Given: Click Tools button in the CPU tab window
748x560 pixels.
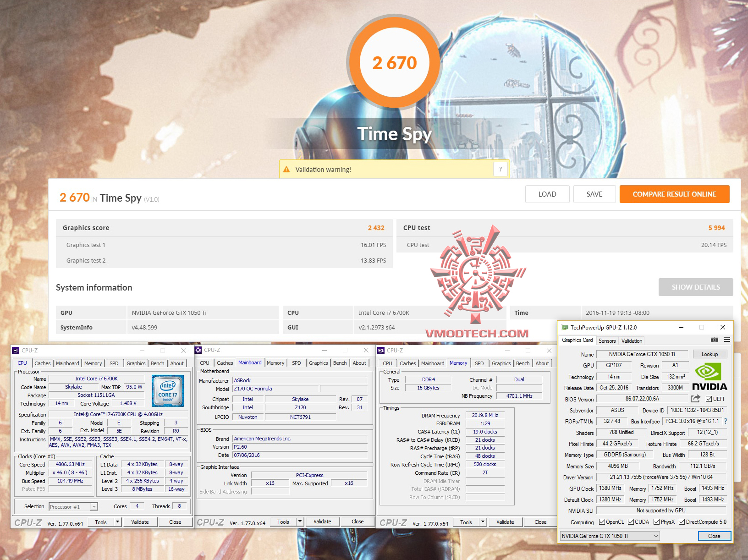Looking at the screenshot, I should click(101, 522).
